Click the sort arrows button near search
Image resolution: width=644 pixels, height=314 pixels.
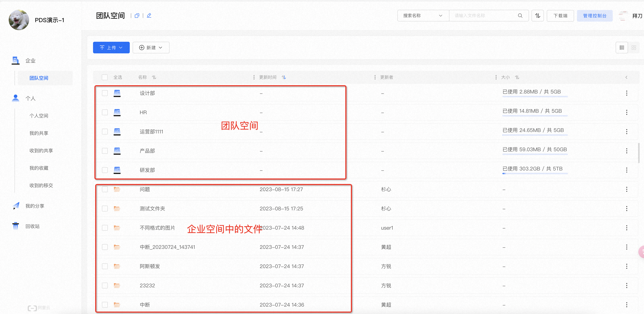point(538,15)
